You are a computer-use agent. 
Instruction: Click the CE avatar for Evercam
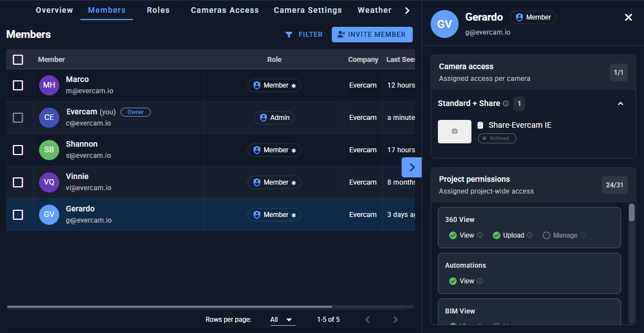pyautogui.click(x=49, y=118)
